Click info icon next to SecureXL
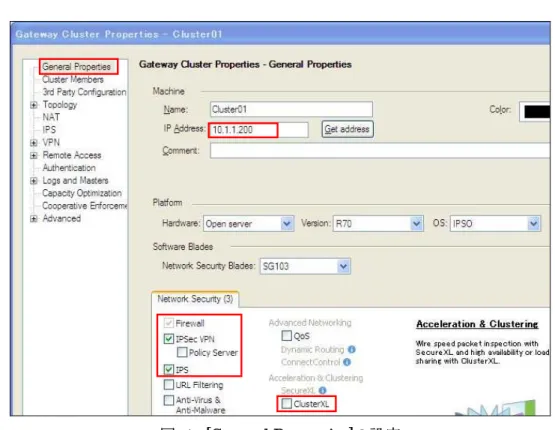This screenshot has height=430, width=555. [322, 390]
